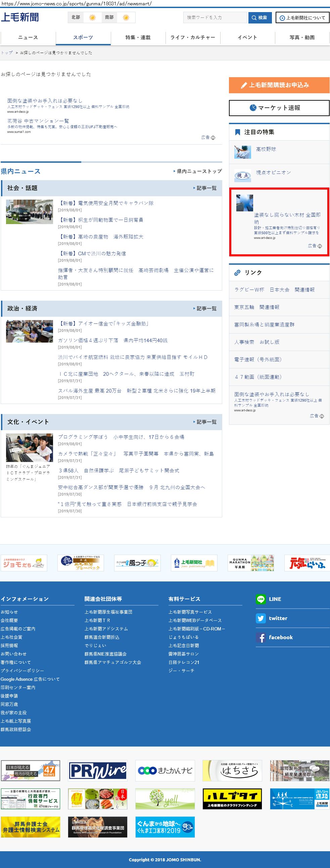330x868 pixels.
Task: Click the 上毛新聞 site logo
Action: coord(20,17)
